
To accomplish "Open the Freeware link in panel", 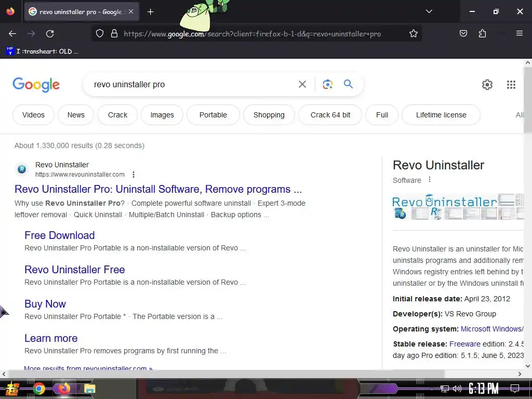I will tap(465, 344).
